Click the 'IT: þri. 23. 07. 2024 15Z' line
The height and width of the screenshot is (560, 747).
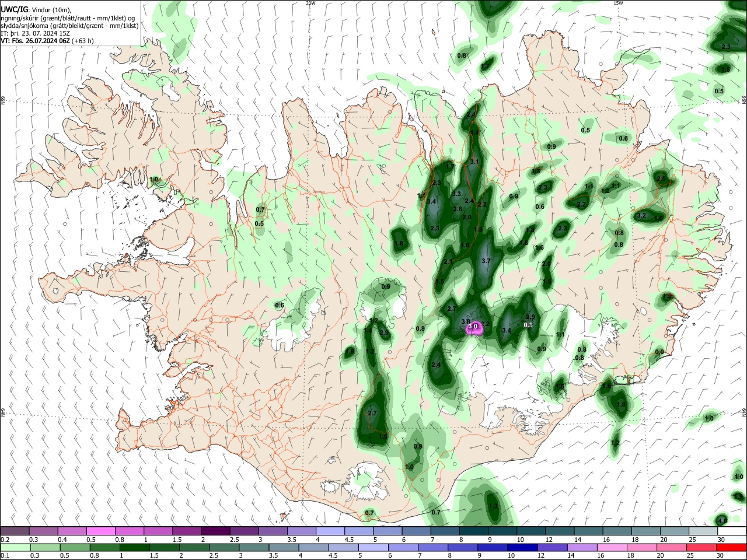(x=36, y=33)
